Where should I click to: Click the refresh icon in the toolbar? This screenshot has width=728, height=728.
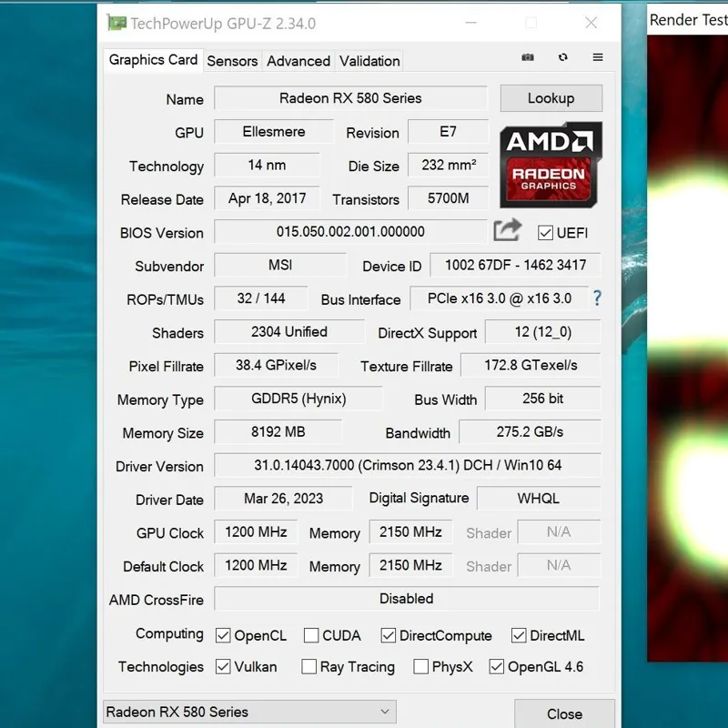(563, 57)
